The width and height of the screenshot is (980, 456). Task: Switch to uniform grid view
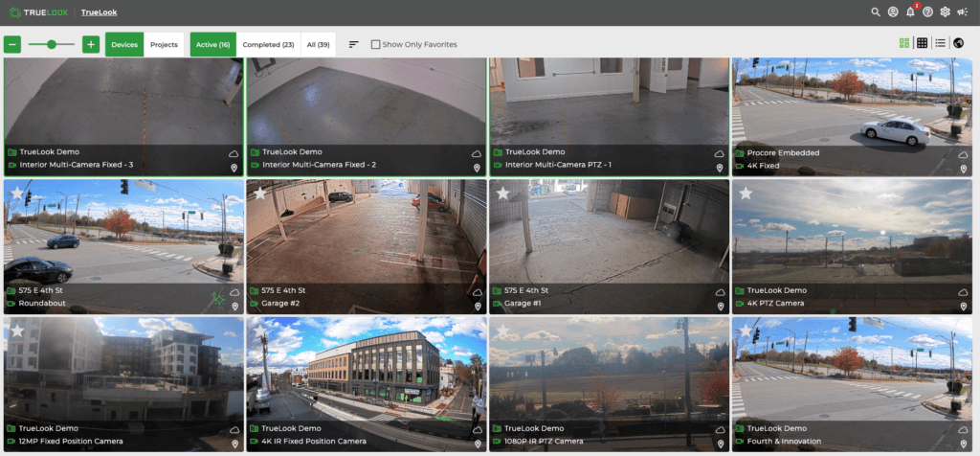[922, 43]
